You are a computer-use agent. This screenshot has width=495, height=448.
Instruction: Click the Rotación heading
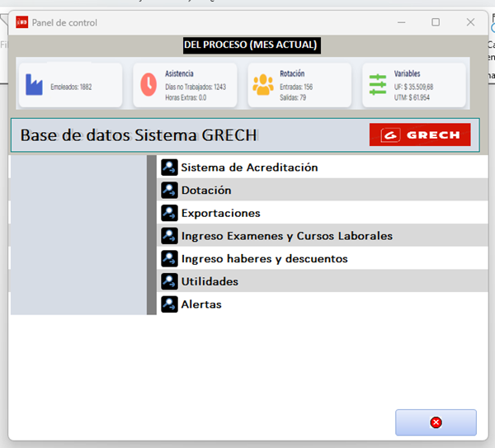click(292, 73)
